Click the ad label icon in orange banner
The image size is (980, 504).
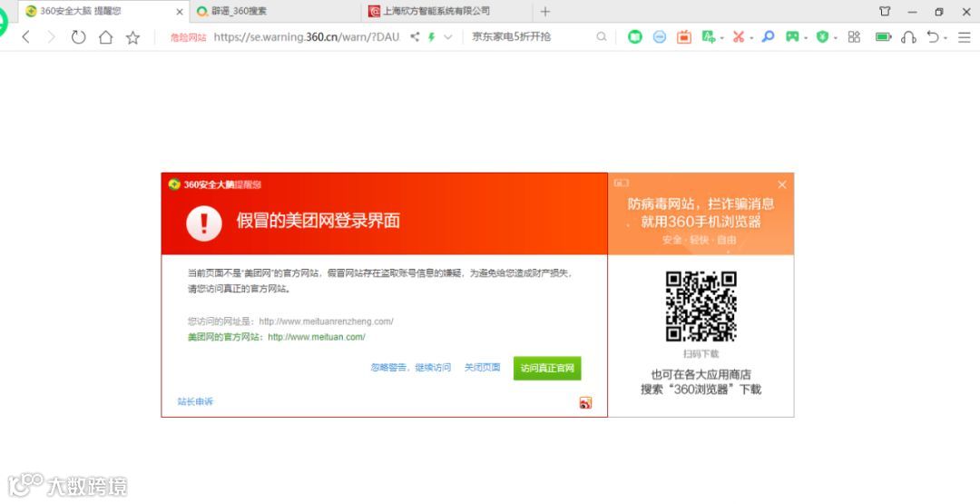pos(622,183)
